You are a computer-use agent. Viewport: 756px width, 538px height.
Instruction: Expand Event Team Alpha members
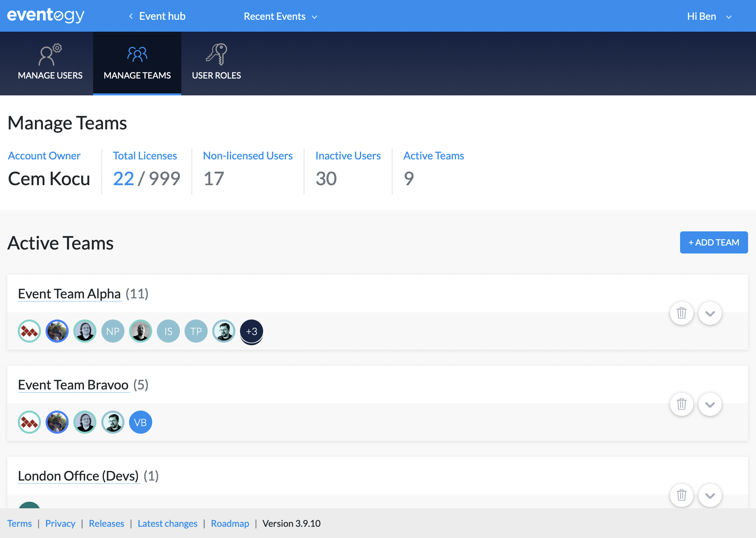pyautogui.click(x=710, y=313)
